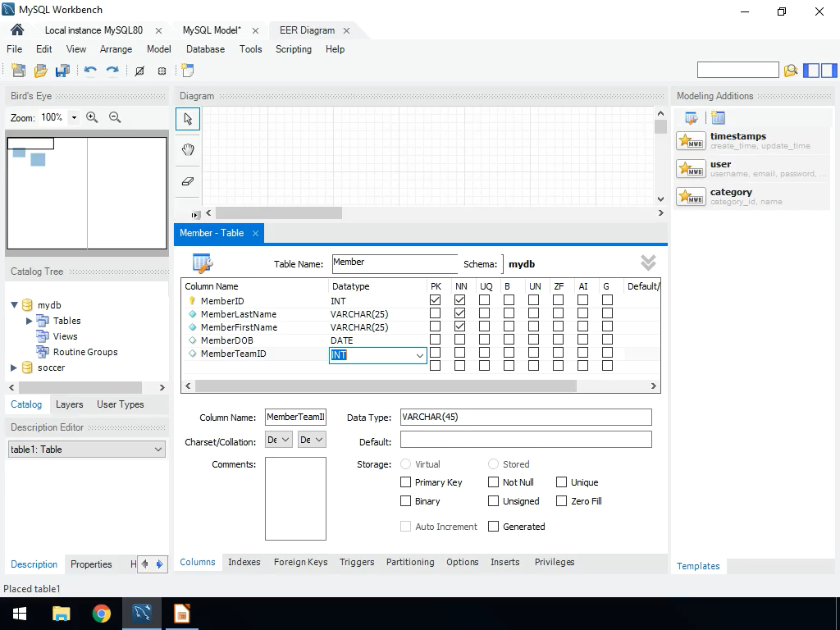
Task: Click the undo arrow in toolbar
Action: tap(90, 71)
